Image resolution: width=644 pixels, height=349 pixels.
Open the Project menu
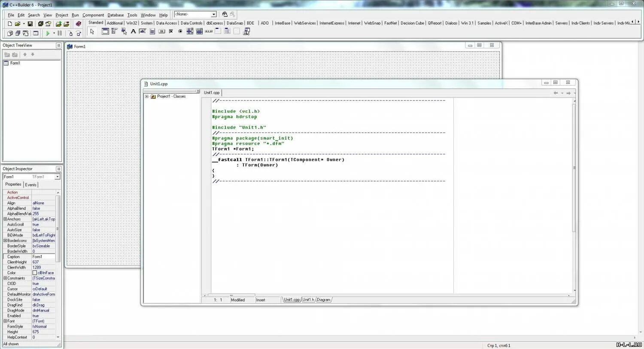[x=62, y=15]
